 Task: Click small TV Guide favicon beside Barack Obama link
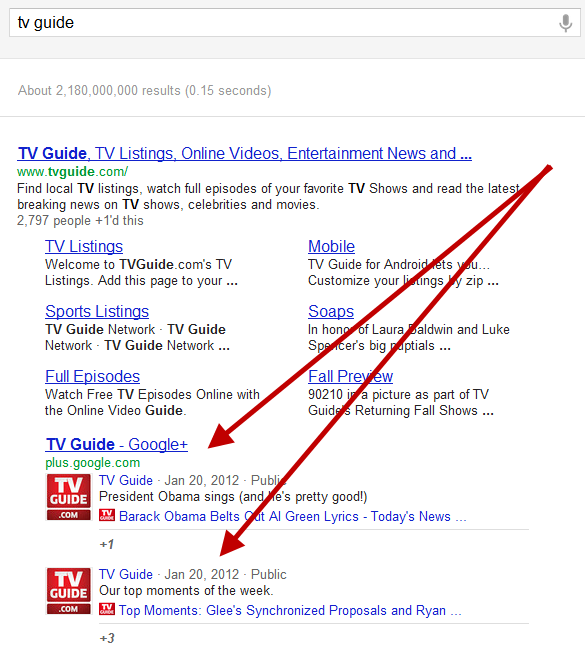click(107, 515)
